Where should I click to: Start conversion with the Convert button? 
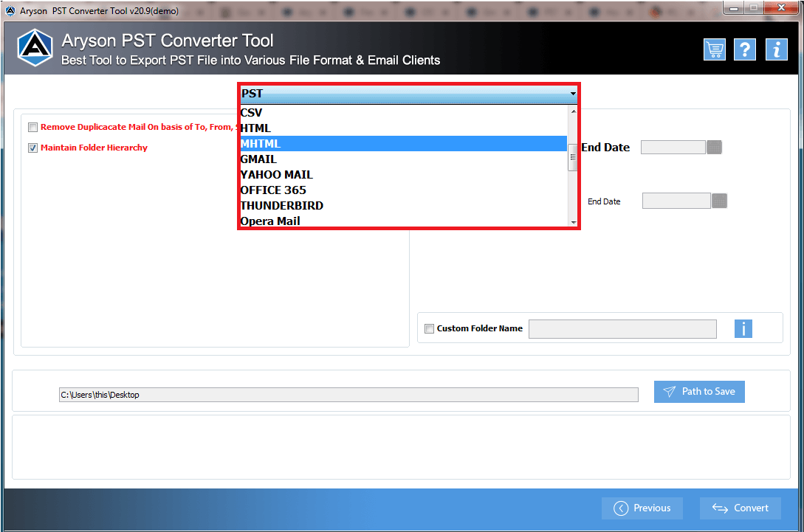tap(740, 508)
